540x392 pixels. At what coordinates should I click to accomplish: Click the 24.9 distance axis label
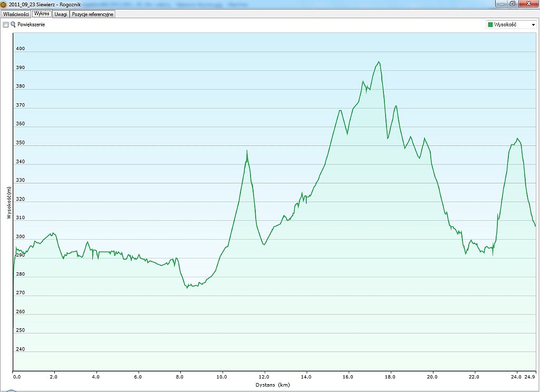pyautogui.click(x=531, y=377)
